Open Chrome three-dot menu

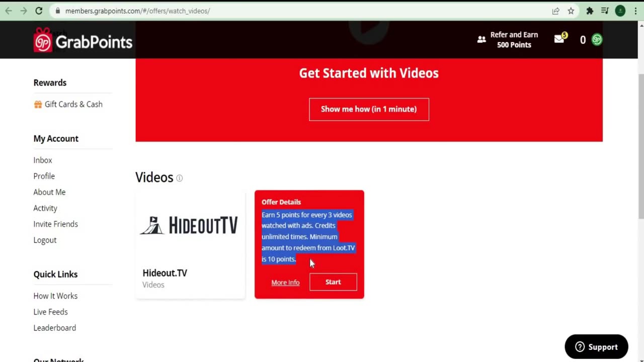point(635,11)
